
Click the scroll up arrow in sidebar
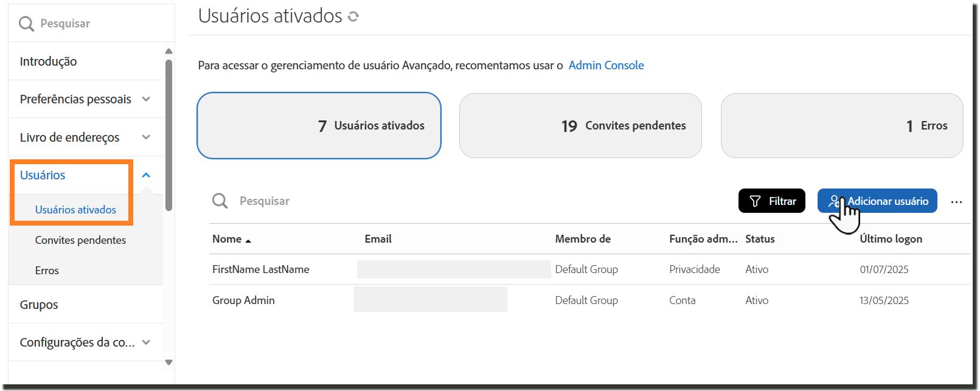pos(169,51)
